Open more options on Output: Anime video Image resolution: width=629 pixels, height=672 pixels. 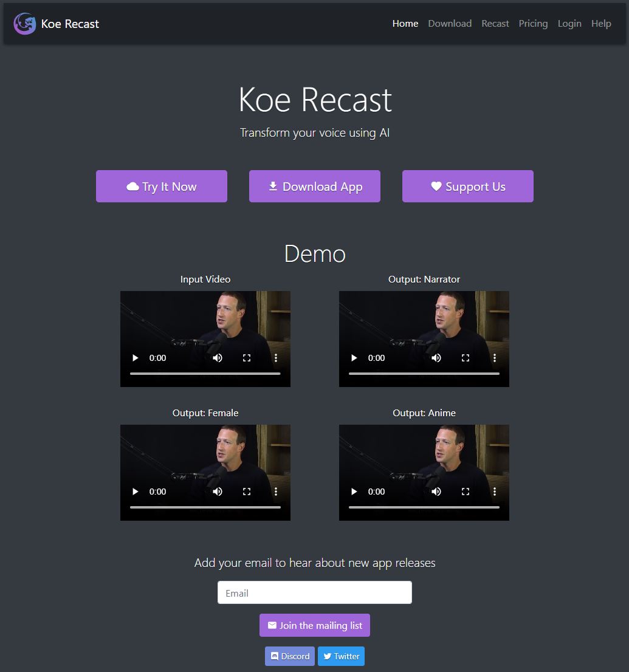(494, 492)
